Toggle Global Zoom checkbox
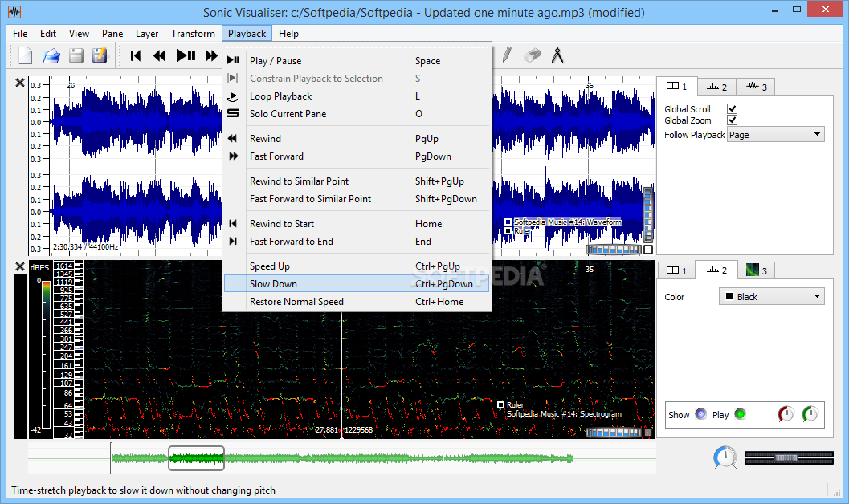This screenshot has height=504, width=849. tap(732, 120)
